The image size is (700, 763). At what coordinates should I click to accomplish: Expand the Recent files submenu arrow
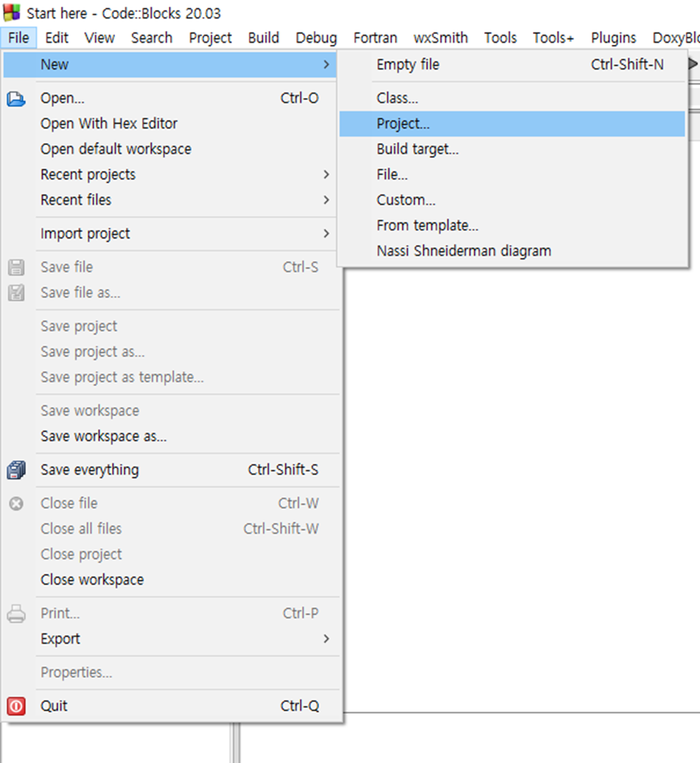326,200
